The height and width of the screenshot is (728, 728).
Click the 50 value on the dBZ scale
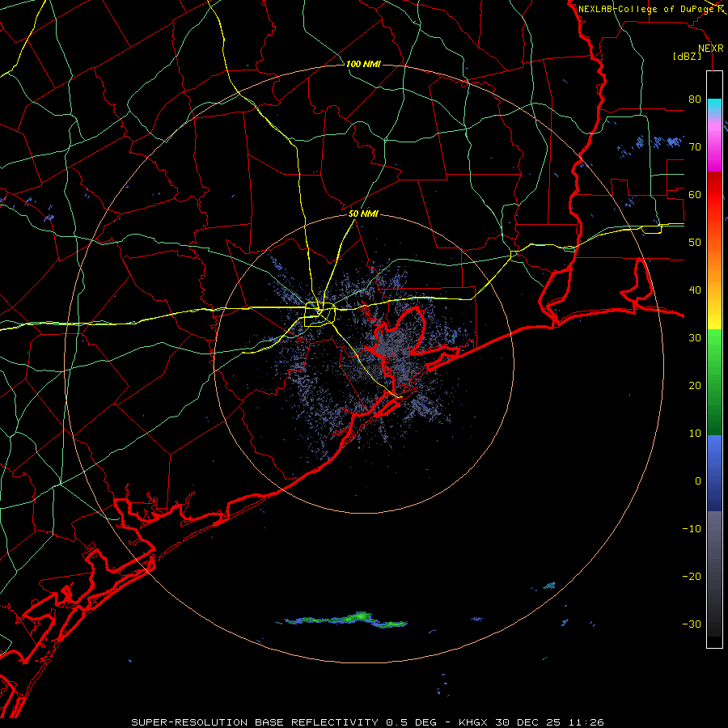pos(695,243)
